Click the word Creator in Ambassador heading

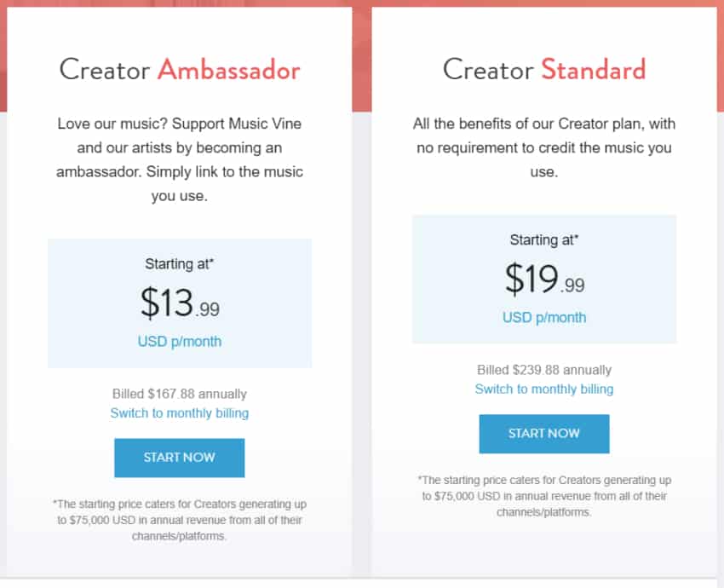point(105,70)
